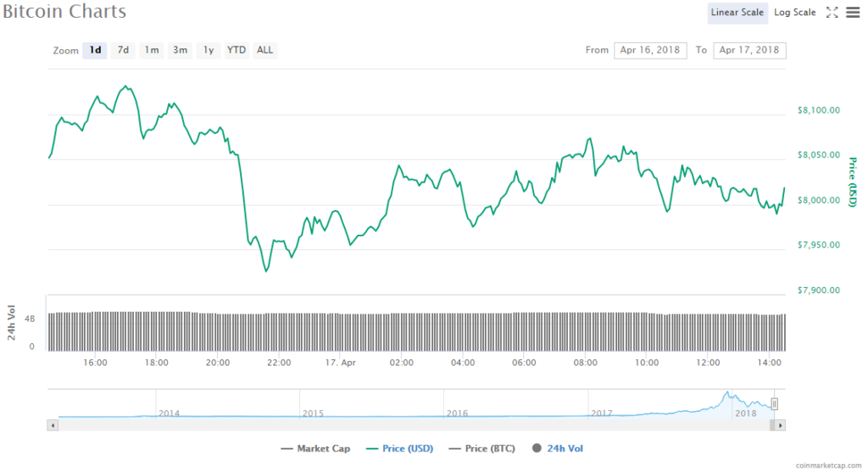This screenshot has height=471, width=868.
Task: Toggle the Price (USD) series legend
Action: [401, 448]
